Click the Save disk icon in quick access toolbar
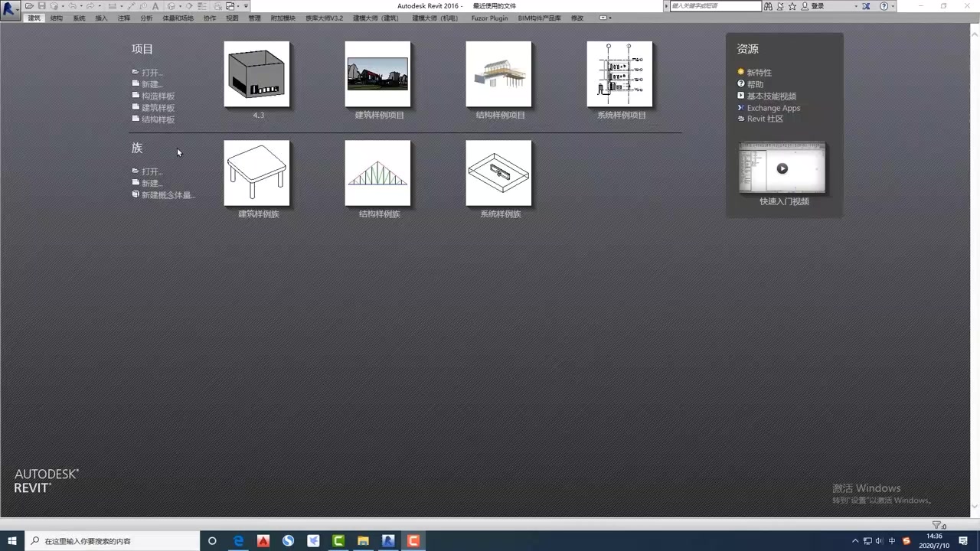Viewport: 980px width, 551px height. pos(41,6)
